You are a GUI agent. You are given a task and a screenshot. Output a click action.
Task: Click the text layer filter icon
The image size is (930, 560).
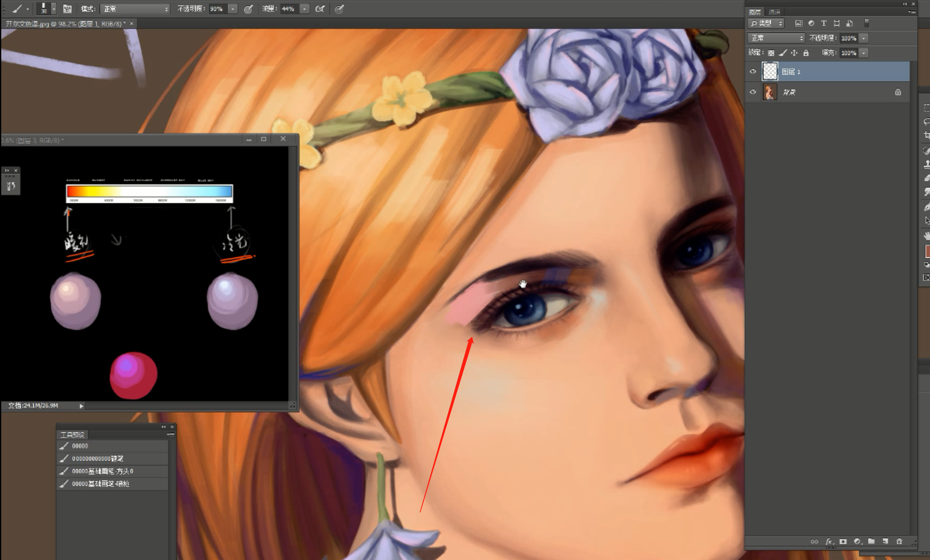tap(824, 23)
